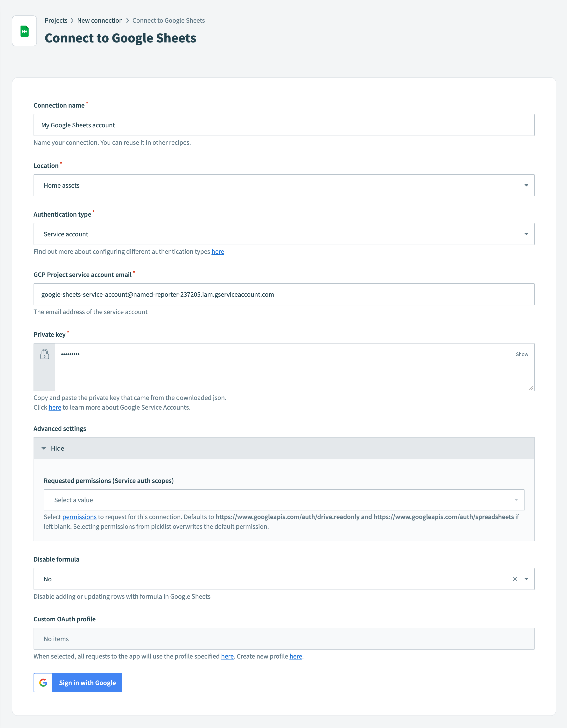This screenshot has height=728, width=567.
Task: Open the permissions link in Advanced settings
Action: point(79,517)
